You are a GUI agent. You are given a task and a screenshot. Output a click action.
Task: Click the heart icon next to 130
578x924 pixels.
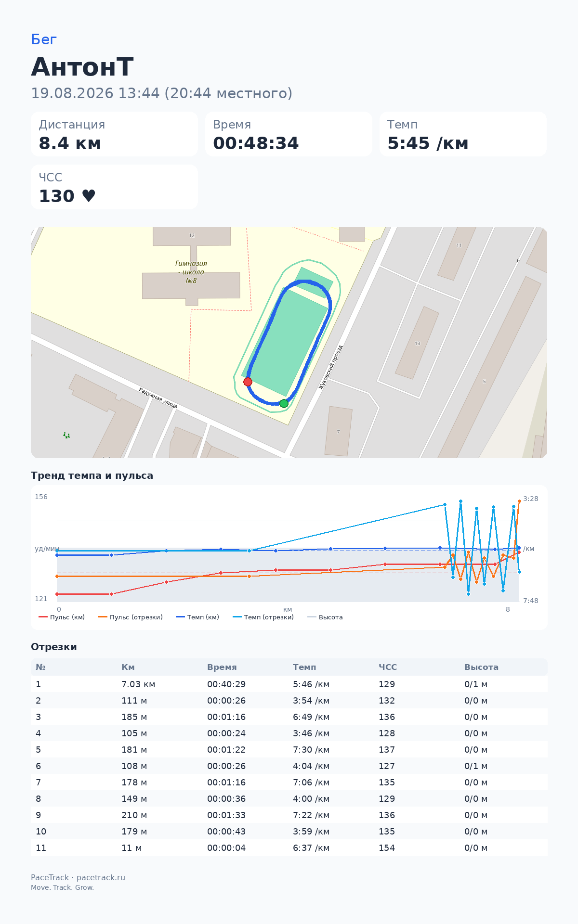click(x=89, y=196)
